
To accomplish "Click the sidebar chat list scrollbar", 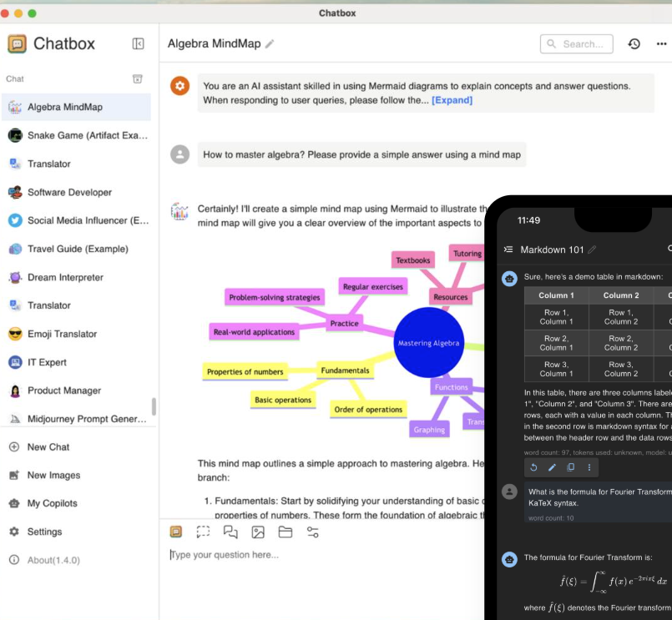I will (x=154, y=406).
